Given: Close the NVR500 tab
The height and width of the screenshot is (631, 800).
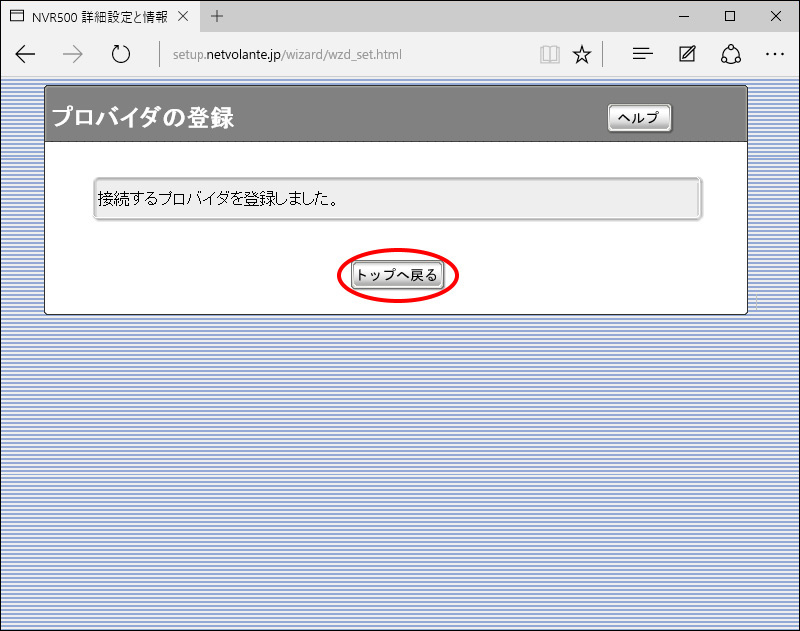Looking at the screenshot, I should (183, 16).
